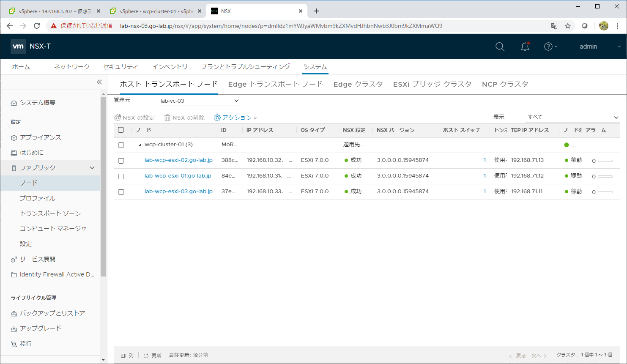The width and height of the screenshot is (627, 364).
Task: Check the wcp-cluster-01 row checkbox
Action: coord(121,145)
